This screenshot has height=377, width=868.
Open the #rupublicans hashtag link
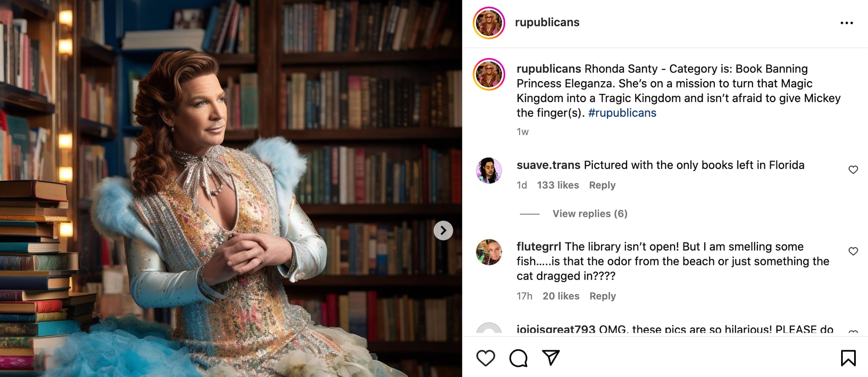coord(622,113)
